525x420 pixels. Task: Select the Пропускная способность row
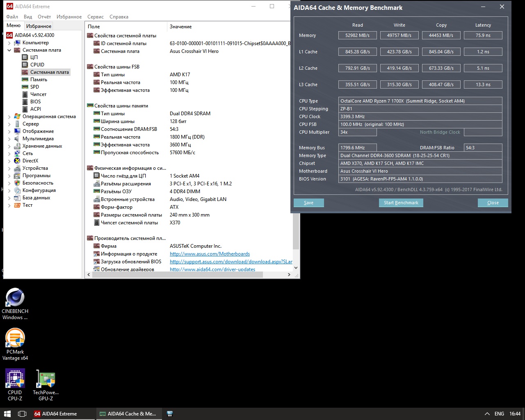[188, 153]
